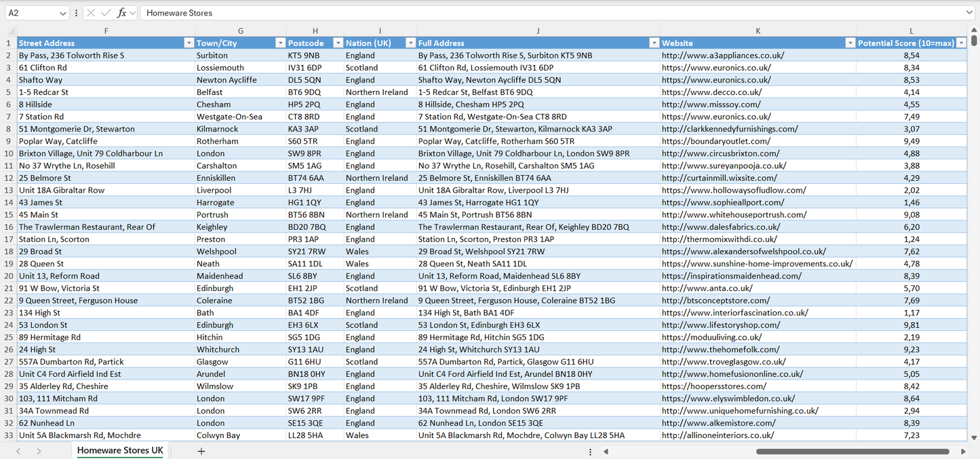Click the vertical ellipsis beside the Name Box

[75, 12]
